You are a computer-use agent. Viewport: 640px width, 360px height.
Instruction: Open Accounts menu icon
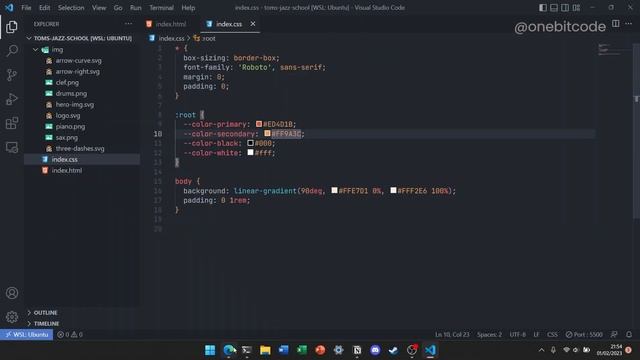(12, 293)
